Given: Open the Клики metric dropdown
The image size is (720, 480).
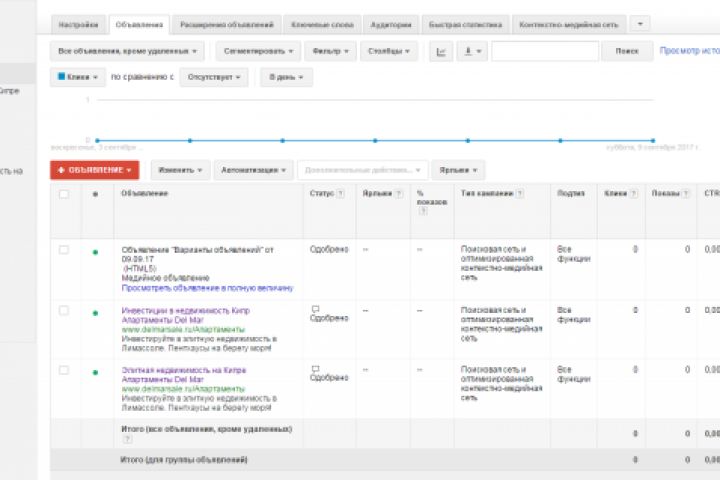Looking at the screenshot, I should [x=78, y=77].
